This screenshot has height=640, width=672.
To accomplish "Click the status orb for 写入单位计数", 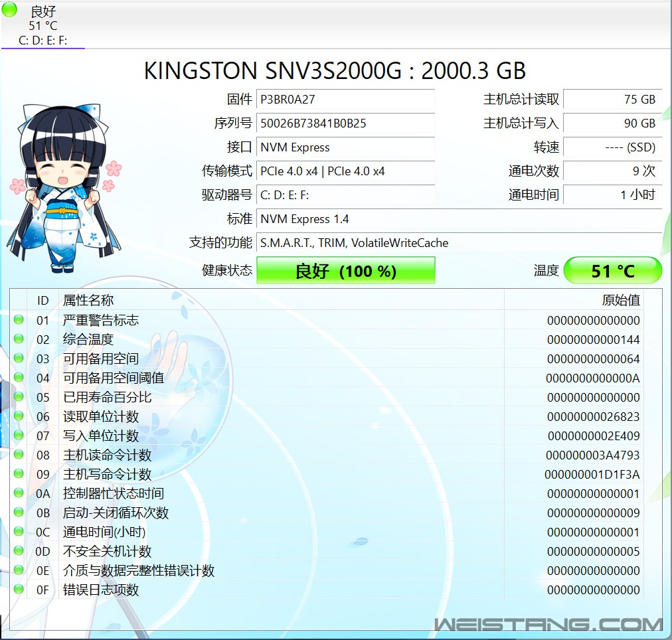I will 19,436.
